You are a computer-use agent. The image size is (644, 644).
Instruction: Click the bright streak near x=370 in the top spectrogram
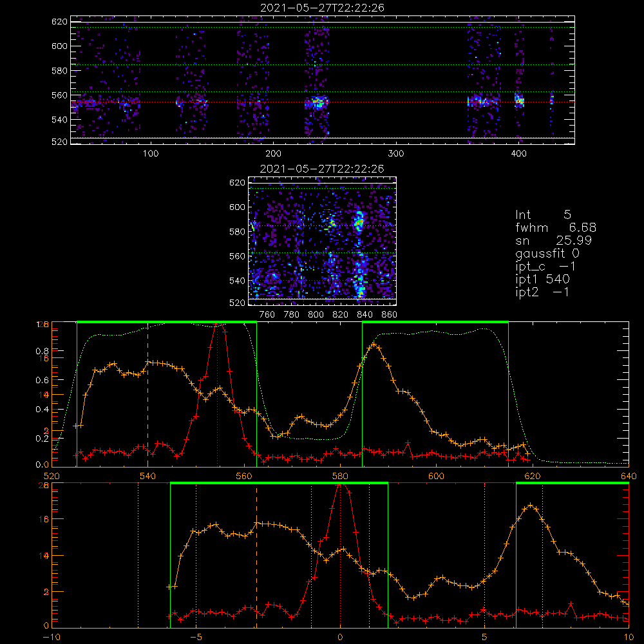[484, 101]
